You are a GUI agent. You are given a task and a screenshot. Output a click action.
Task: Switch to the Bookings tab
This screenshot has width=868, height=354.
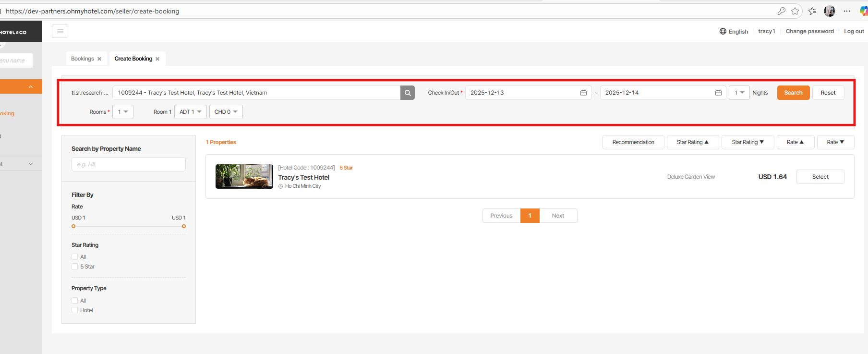[x=83, y=59]
